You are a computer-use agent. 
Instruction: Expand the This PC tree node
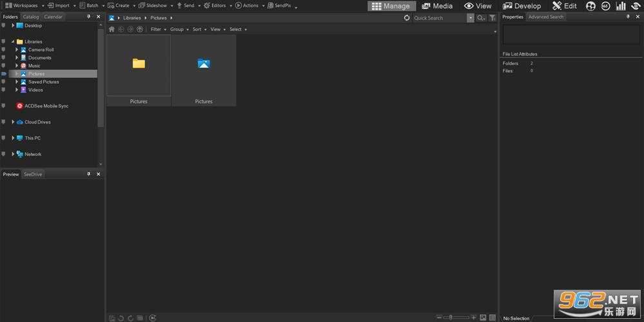click(x=13, y=138)
